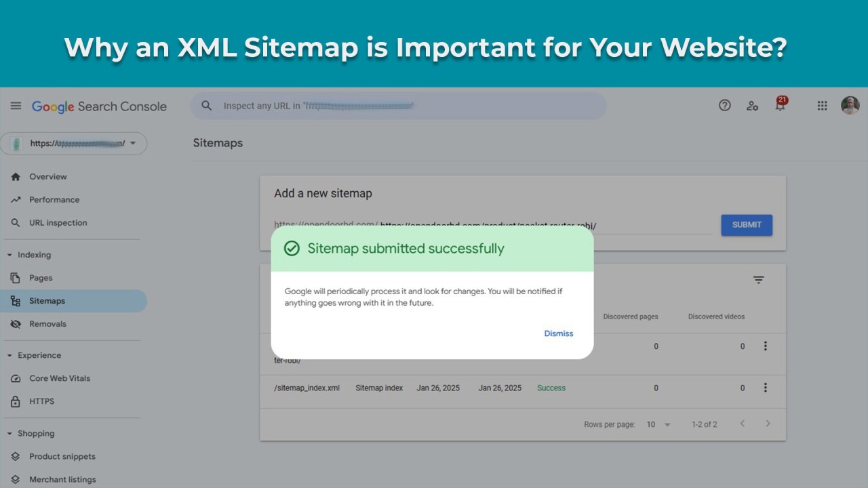Click the Overview home icon

[16, 177]
